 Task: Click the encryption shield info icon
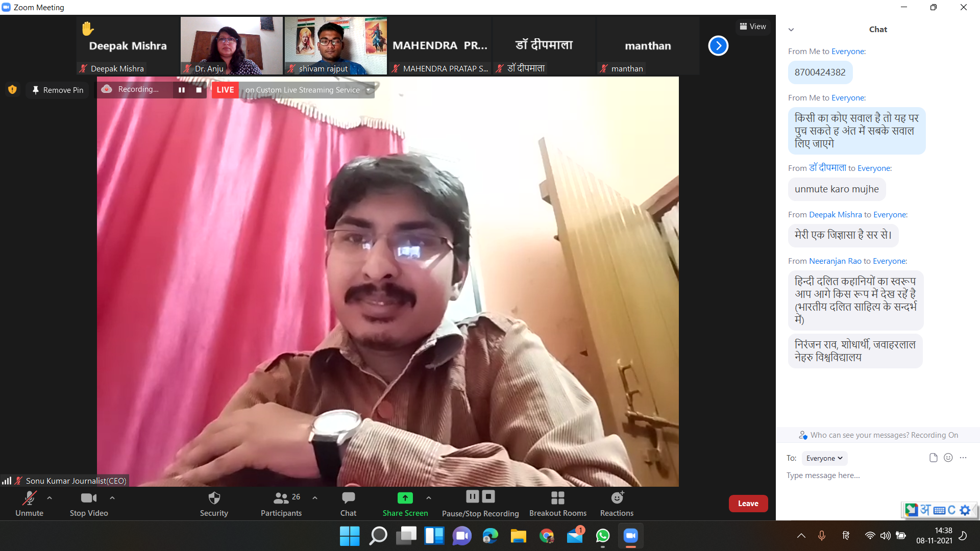[x=12, y=90]
